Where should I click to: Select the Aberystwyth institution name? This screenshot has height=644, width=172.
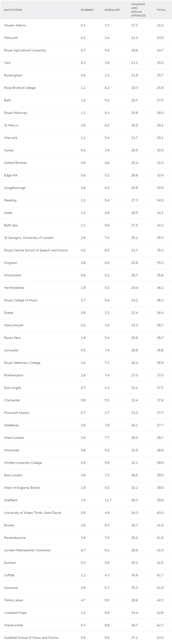tap(14, 325)
